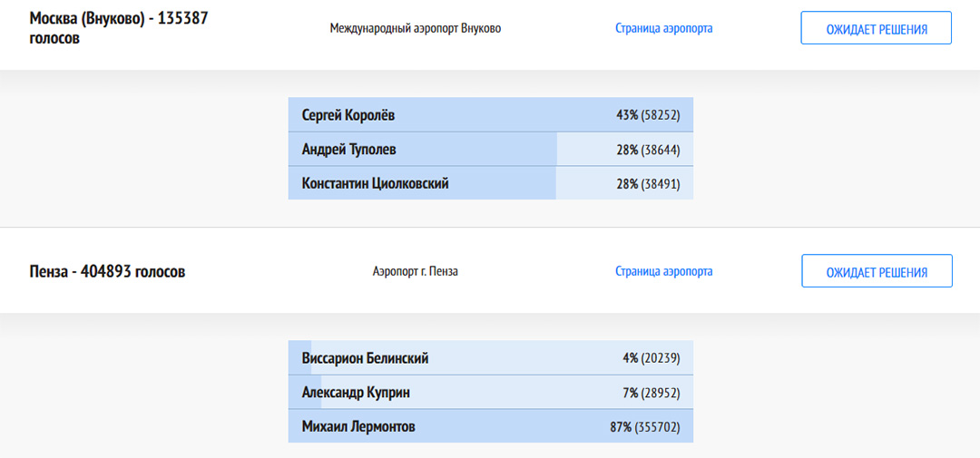This screenshot has height=458, width=980.
Task: Click the Penza ОЖИДАЕТ РЕШЕНИЯ button
Action: pyautogui.click(x=877, y=271)
